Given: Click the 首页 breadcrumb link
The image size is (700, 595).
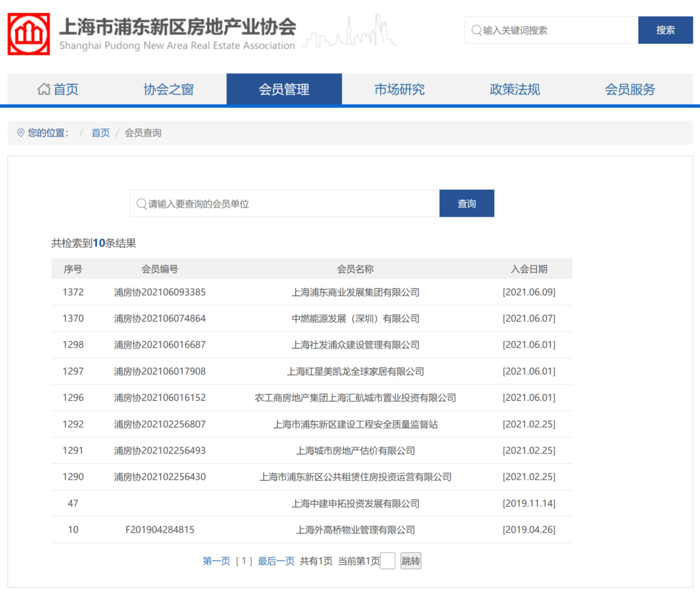Looking at the screenshot, I should 100,133.
